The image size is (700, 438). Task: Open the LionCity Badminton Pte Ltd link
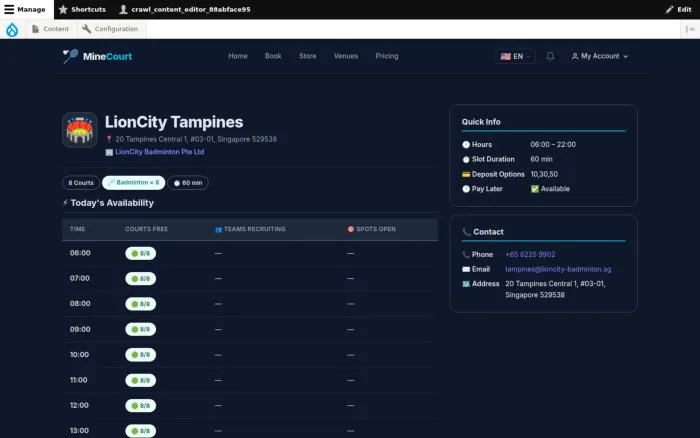(x=159, y=152)
